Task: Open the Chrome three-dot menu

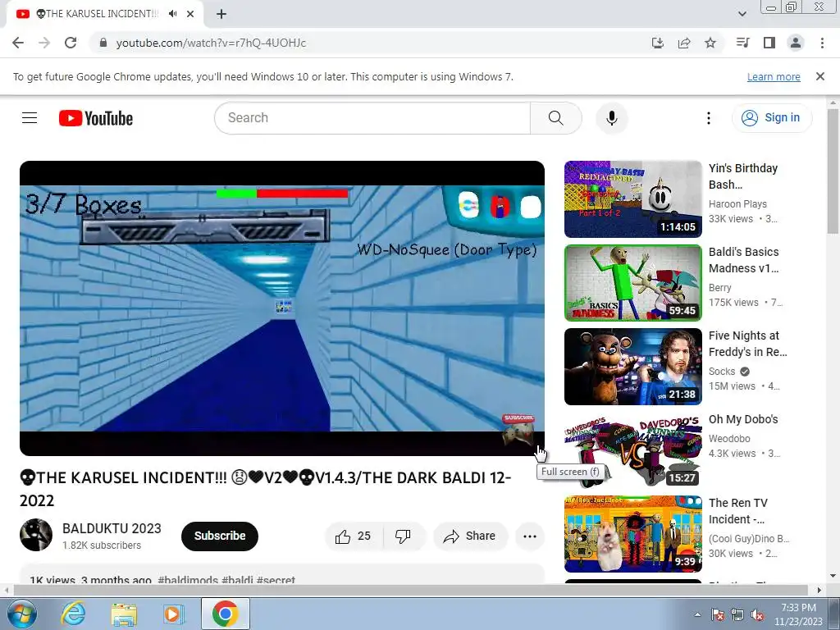Action: 822,43
